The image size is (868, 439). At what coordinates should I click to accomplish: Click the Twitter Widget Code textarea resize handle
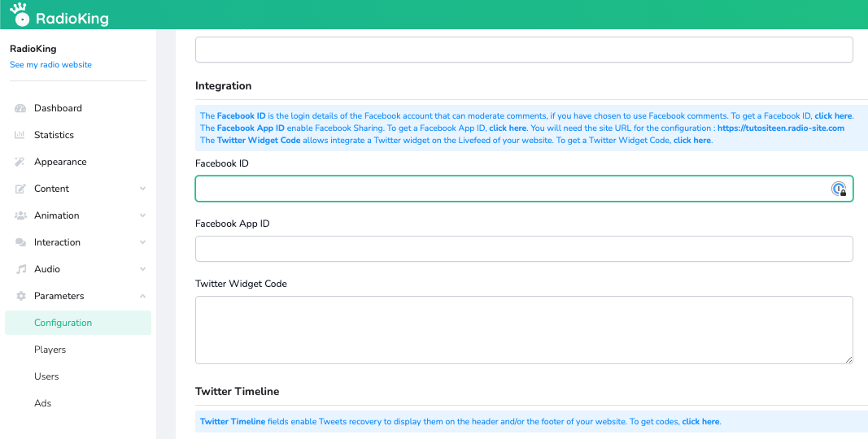point(848,359)
